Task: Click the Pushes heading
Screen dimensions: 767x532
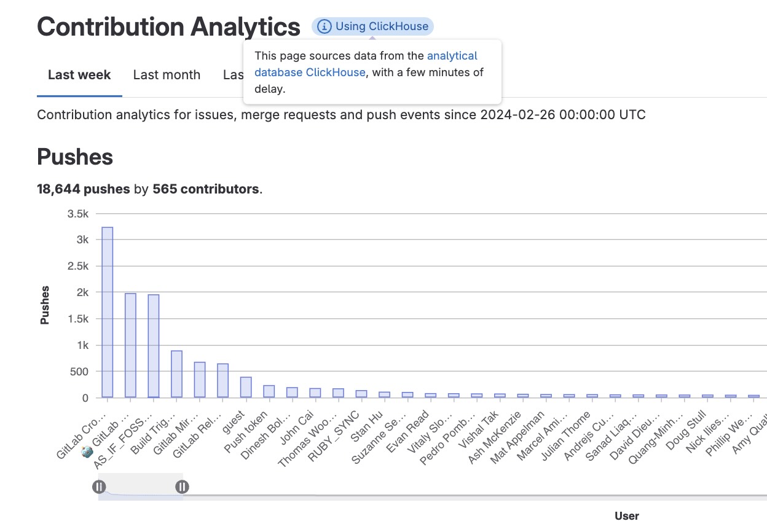Action: [74, 157]
